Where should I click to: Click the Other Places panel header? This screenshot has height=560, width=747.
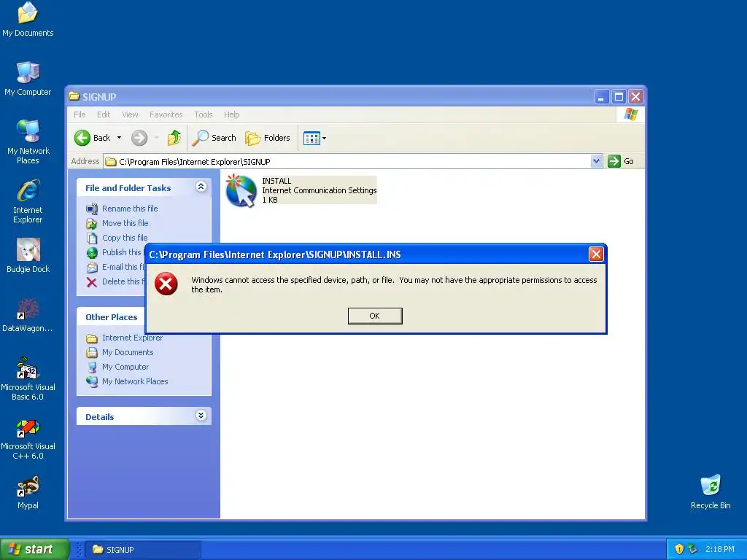pyautogui.click(x=112, y=317)
